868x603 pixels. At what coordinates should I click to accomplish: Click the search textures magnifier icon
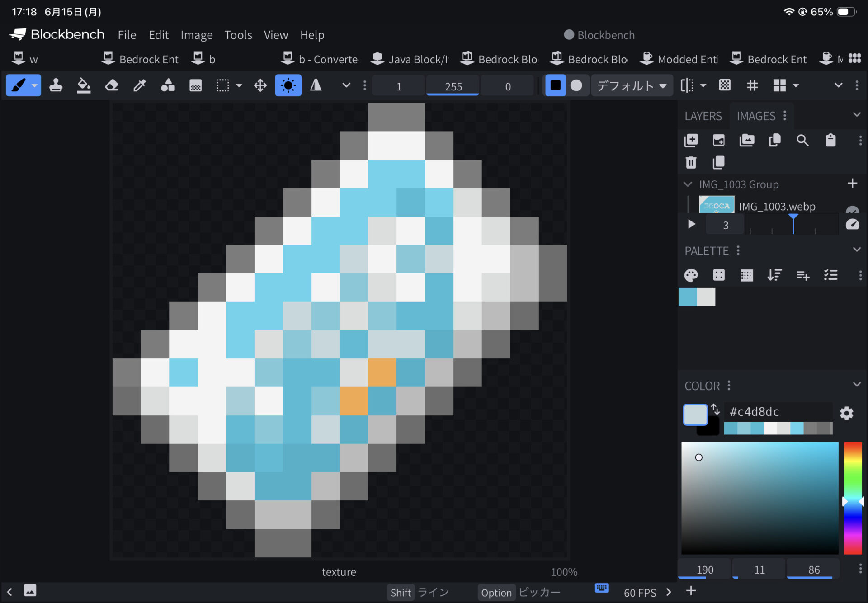pos(802,141)
